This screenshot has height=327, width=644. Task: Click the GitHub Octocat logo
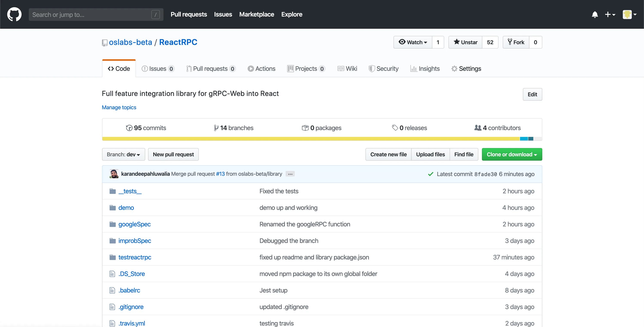(x=14, y=14)
